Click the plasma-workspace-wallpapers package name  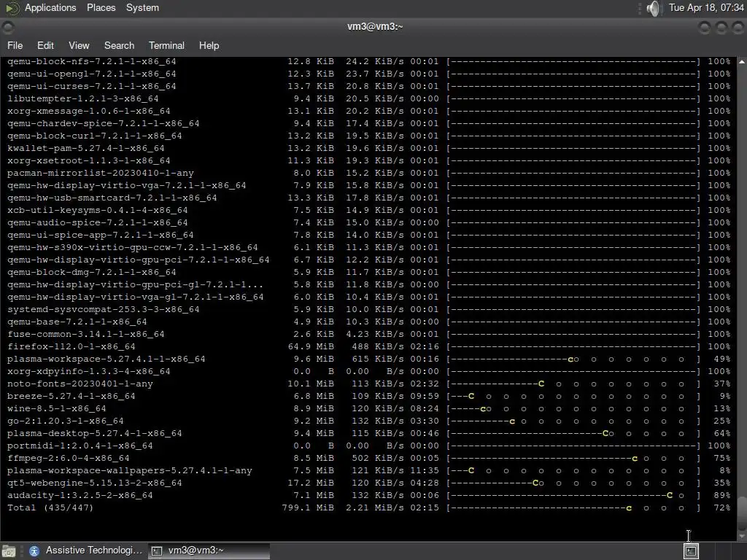130,470
